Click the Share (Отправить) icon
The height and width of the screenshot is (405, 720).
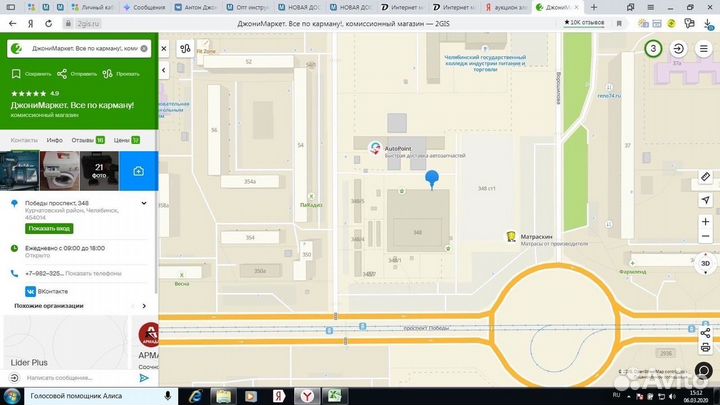pyautogui.click(x=62, y=74)
